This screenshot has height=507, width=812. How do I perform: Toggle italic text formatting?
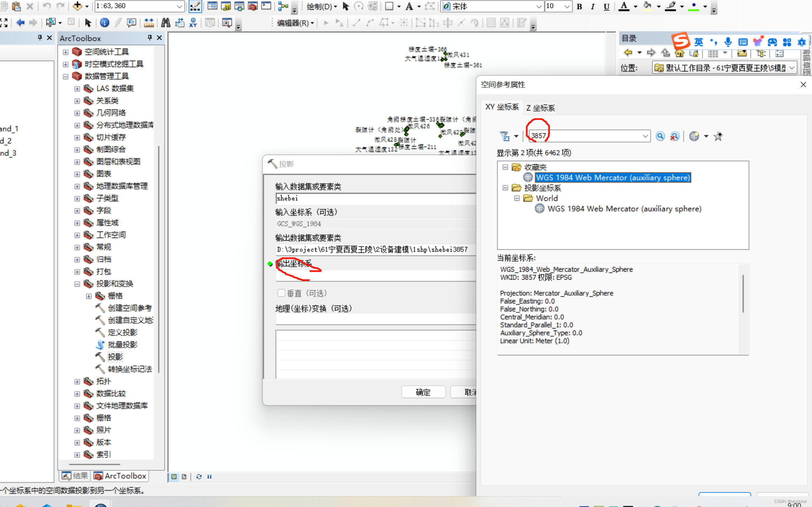click(x=593, y=7)
